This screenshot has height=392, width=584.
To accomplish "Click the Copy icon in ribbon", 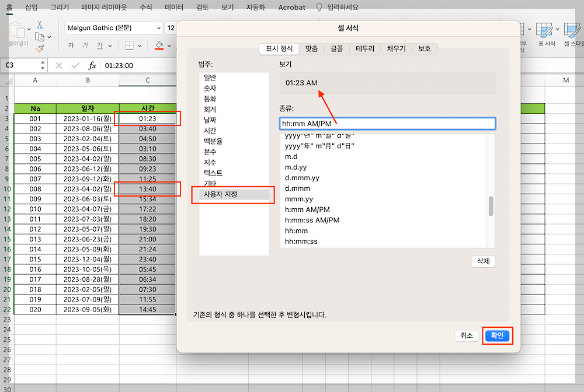I will tap(40, 37).
